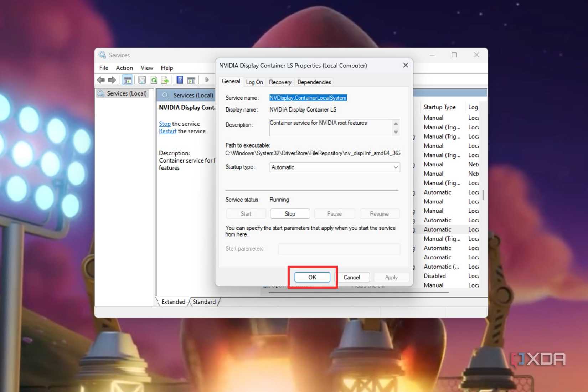Screen dimensions: 588x392
Task: Click the Back navigation arrow in toolbar
Action: click(100, 79)
